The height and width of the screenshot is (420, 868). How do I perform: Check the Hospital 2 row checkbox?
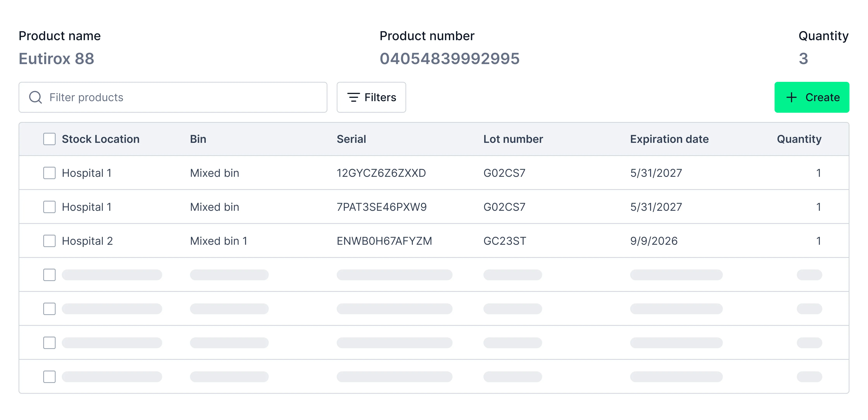(49, 241)
